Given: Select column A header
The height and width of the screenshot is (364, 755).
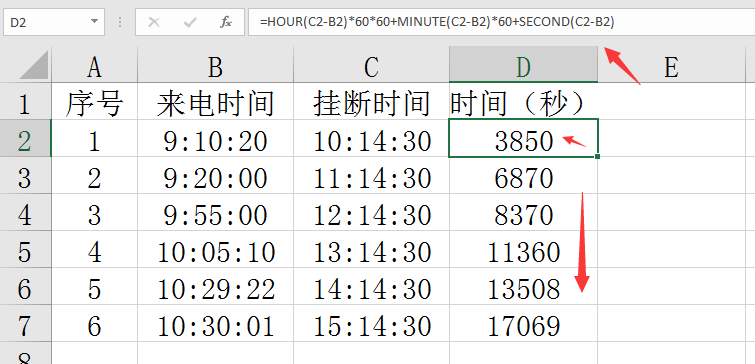Looking at the screenshot, I should [94, 65].
